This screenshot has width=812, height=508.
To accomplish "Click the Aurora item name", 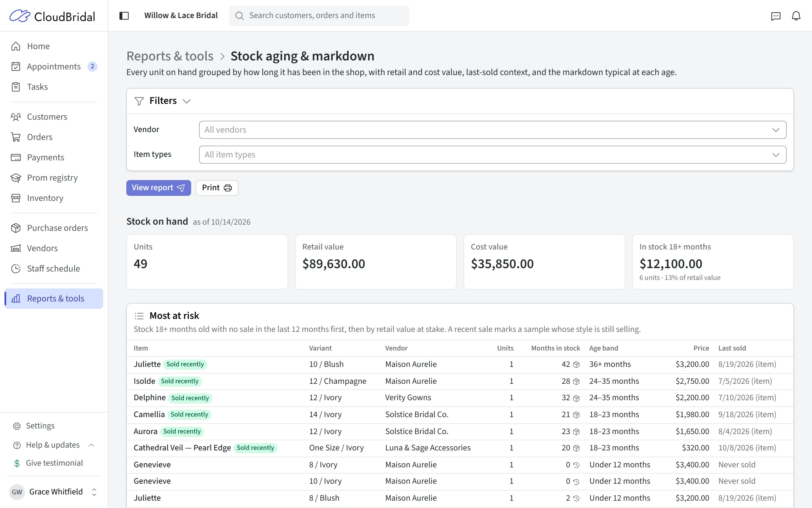I will [x=145, y=431].
